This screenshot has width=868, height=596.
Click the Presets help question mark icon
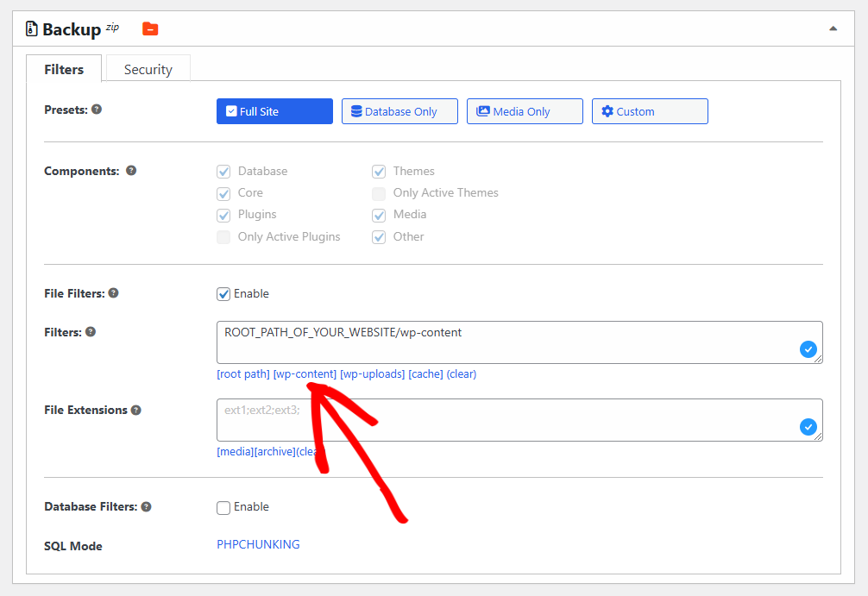(97, 110)
